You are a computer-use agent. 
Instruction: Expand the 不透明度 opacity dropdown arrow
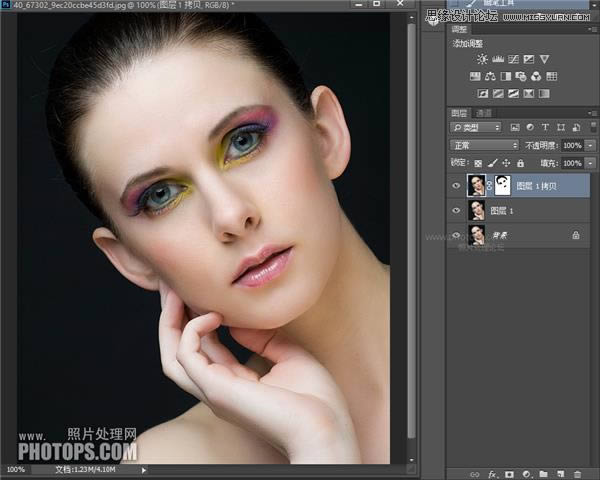(x=590, y=145)
